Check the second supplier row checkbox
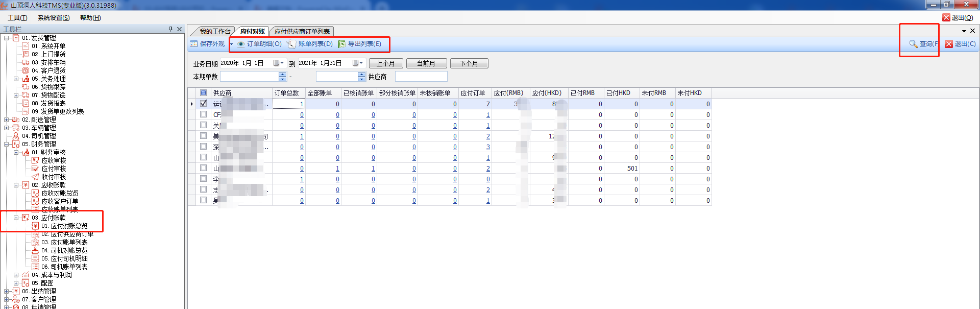 pyautogui.click(x=204, y=114)
